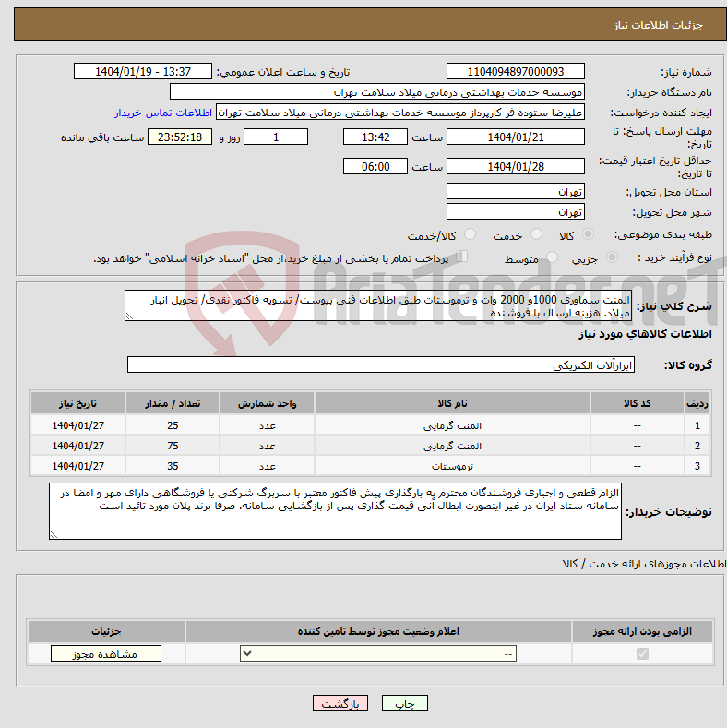Viewport: 727px width, 728px height.
Task: Click the need number field 1104094897000093
Action: (516, 71)
